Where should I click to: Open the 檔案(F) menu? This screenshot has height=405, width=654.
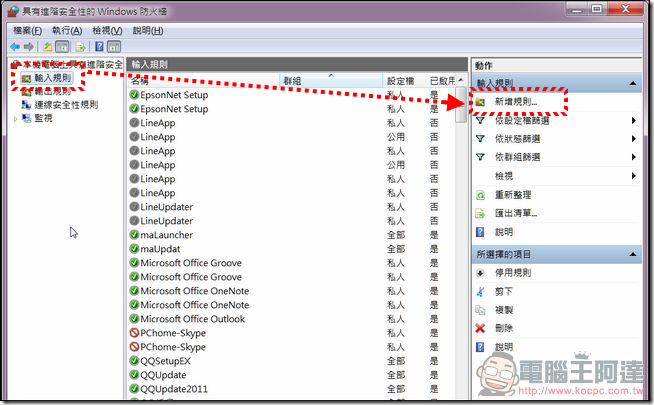tap(28, 30)
